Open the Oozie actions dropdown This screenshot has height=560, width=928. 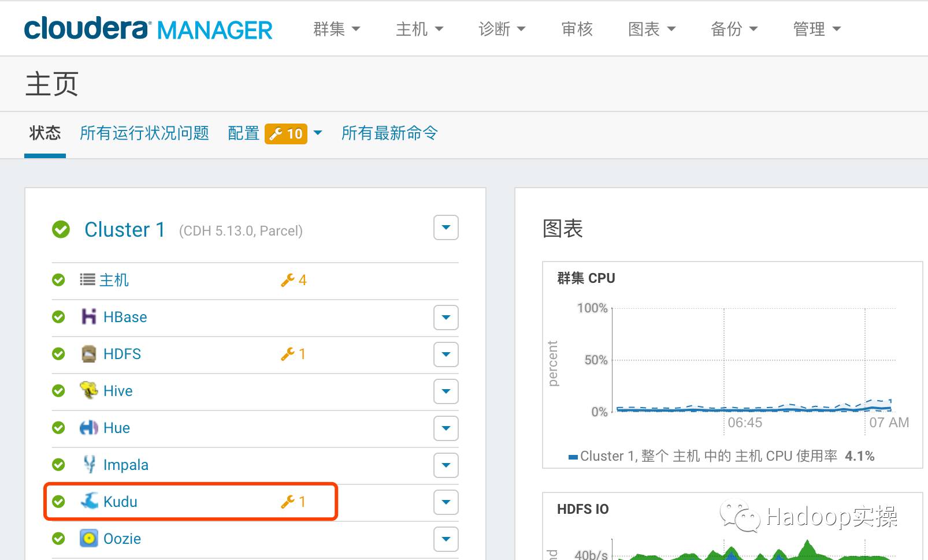[x=446, y=539]
